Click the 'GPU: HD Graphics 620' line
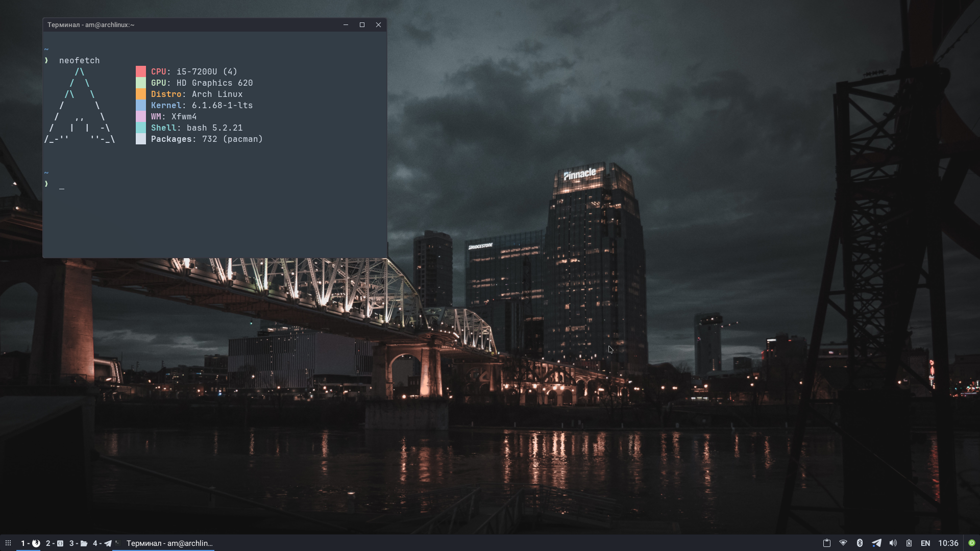 [202, 83]
